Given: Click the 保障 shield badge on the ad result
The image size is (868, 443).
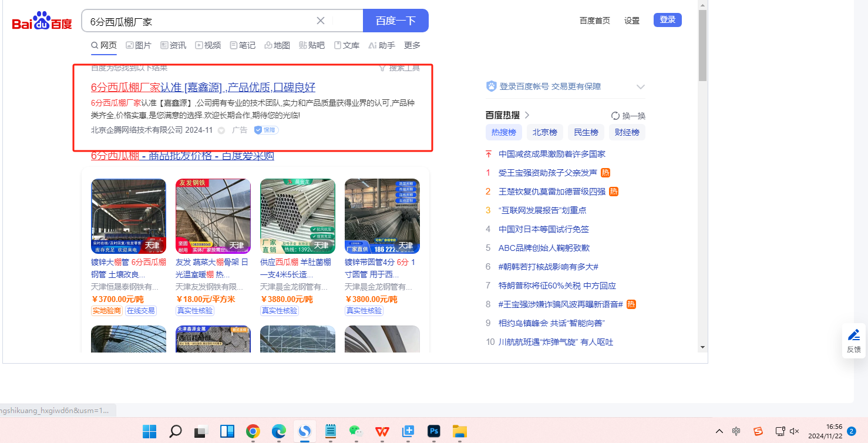Looking at the screenshot, I should pos(266,130).
